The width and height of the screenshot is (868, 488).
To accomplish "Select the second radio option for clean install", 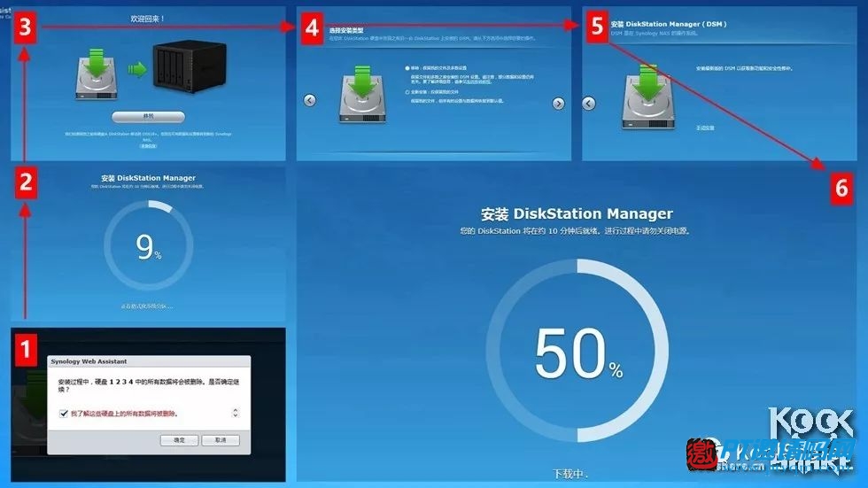I will coord(407,92).
